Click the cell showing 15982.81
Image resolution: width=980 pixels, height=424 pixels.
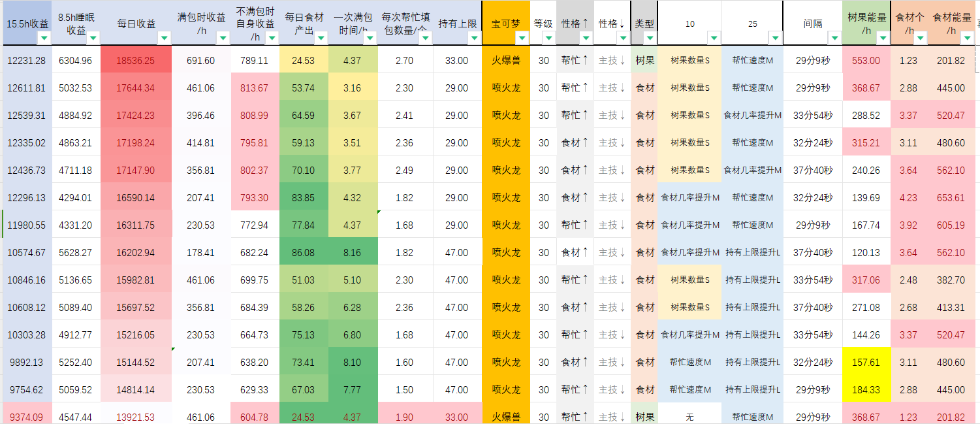point(136,280)
